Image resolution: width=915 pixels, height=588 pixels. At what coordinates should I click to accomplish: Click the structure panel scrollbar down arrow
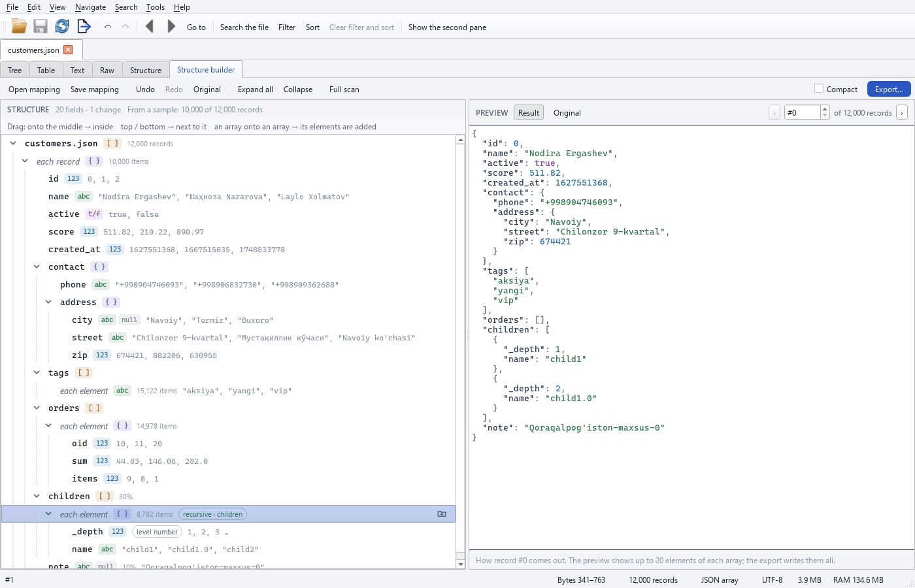461,564
